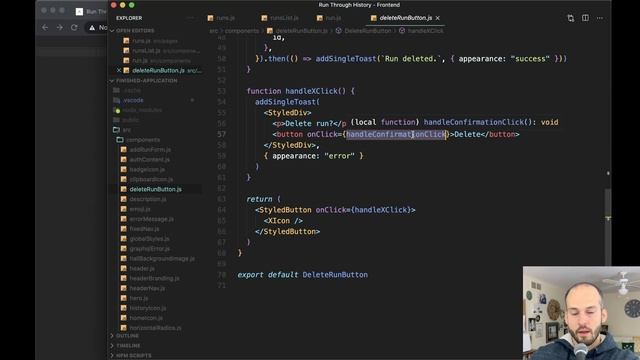Click browser back arrow in background window

45,27
